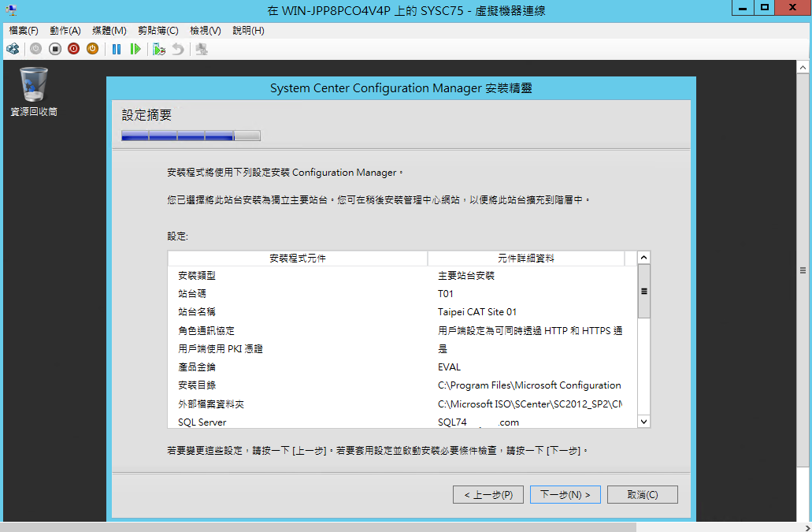Pause the virtual machine

coord(117,49)
